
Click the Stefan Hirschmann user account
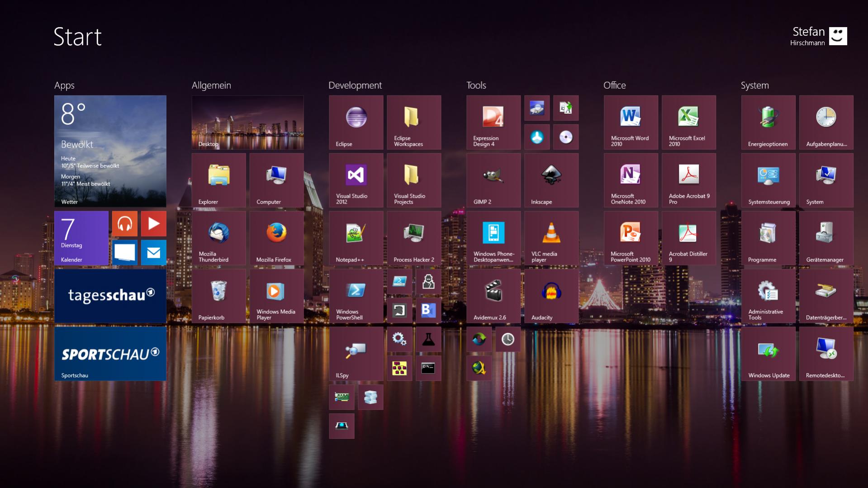[x=818, y=36]
